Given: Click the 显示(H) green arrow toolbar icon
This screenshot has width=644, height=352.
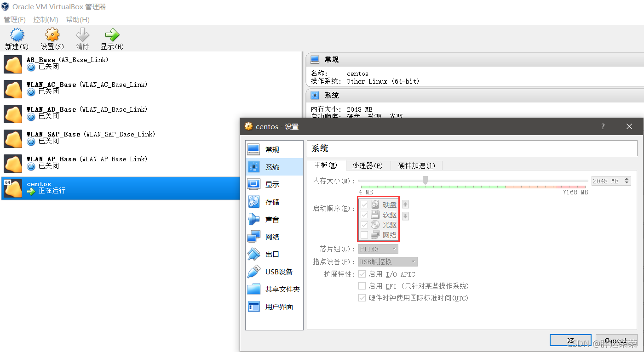Looking at the screenshot, I should tap(112, 35).
